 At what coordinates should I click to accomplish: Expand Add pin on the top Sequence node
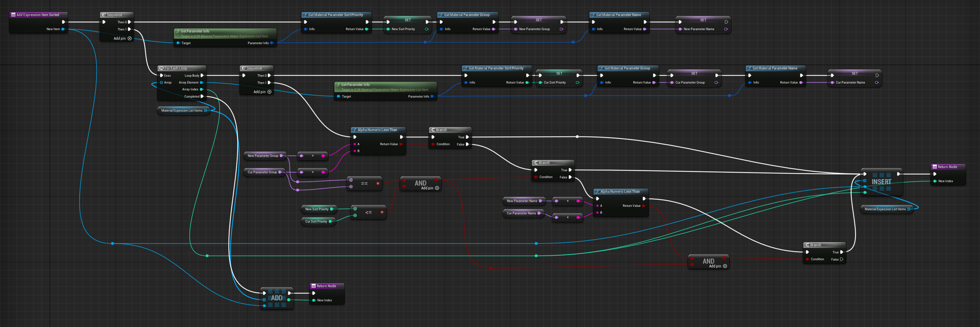tap(129, 38)
